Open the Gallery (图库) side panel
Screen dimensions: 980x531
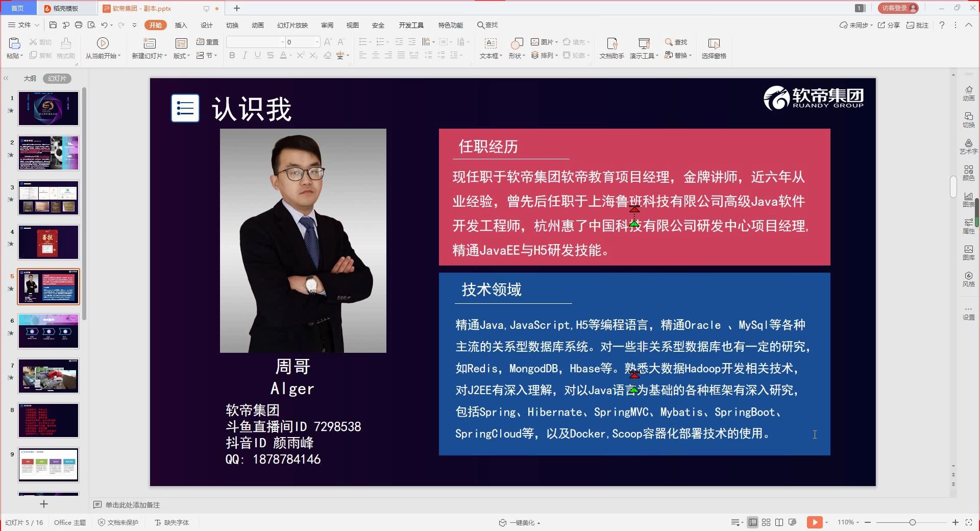pyautogui.click(x=968, y=253)
